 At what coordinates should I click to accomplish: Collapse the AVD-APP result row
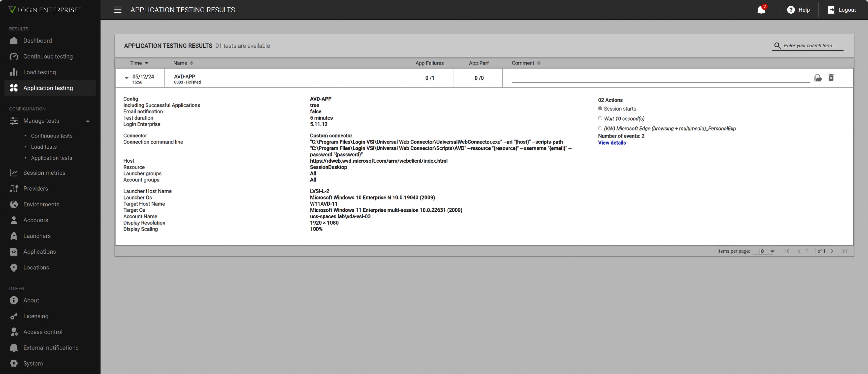coord(127,78)
